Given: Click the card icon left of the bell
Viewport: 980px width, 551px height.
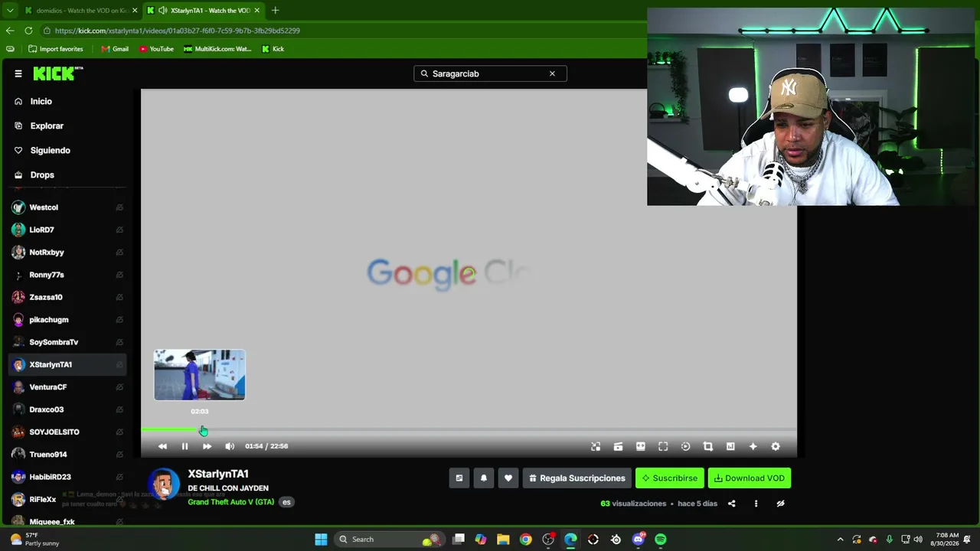Looking at the screenshot, I should click(x=459, y=478).
